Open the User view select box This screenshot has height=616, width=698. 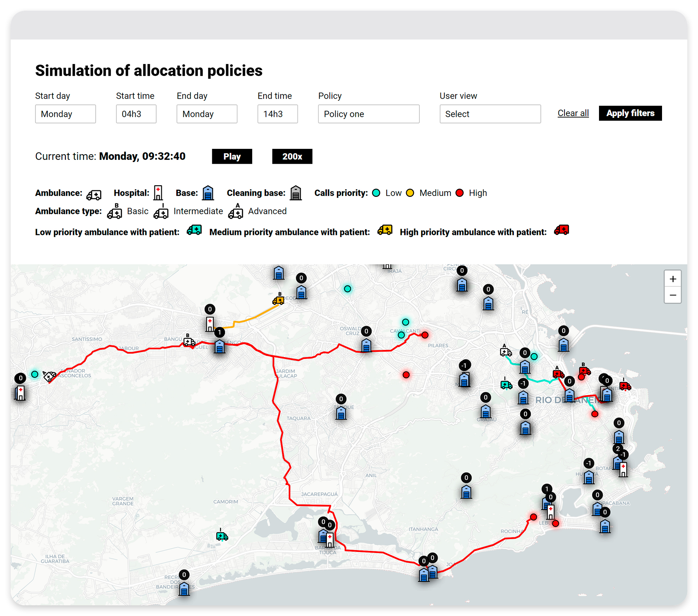[x=490, y=114]
